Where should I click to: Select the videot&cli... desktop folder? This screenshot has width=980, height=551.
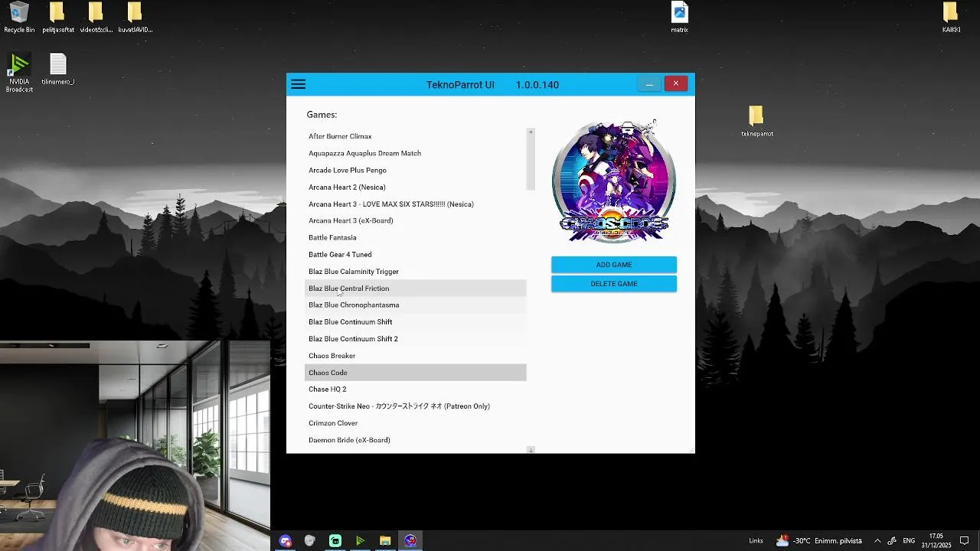96,18
